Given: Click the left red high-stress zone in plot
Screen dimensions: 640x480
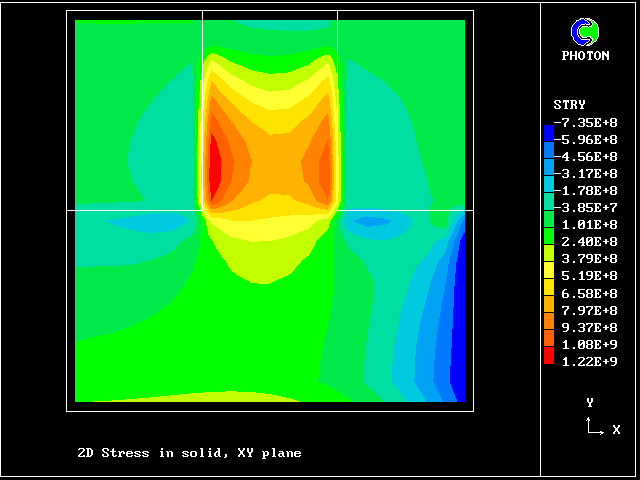Looking at the screenshot, I should point(213,164).
